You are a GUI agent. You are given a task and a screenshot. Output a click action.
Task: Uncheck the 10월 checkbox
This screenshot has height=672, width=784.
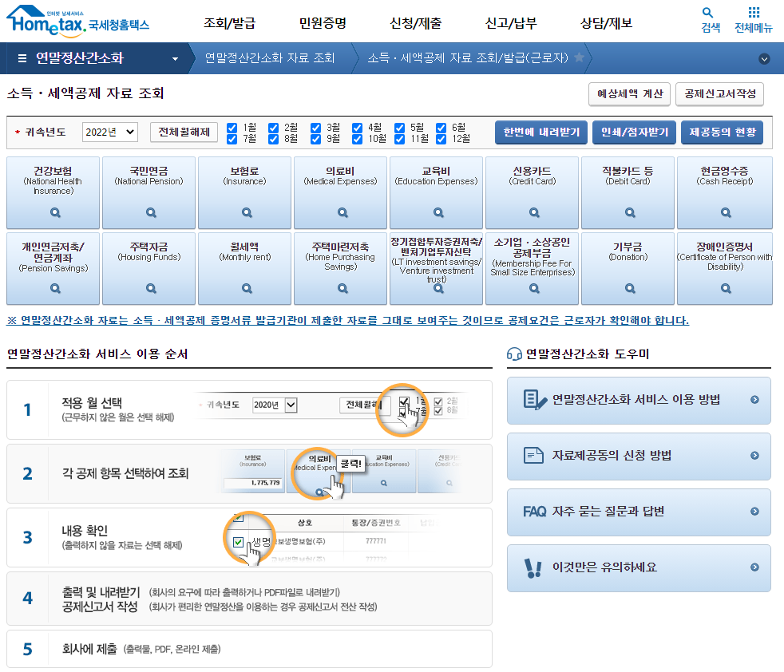pos(357,139)
